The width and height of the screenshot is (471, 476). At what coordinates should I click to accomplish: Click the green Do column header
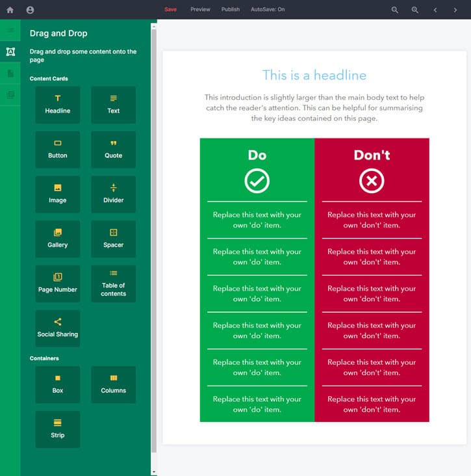tap(257, 155)
